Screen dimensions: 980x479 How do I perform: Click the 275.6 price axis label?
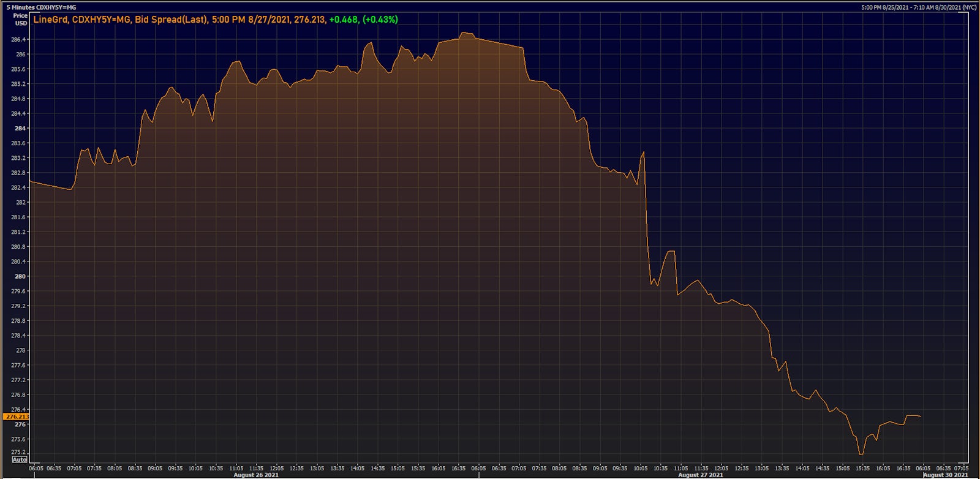click(x=18, y=439)
